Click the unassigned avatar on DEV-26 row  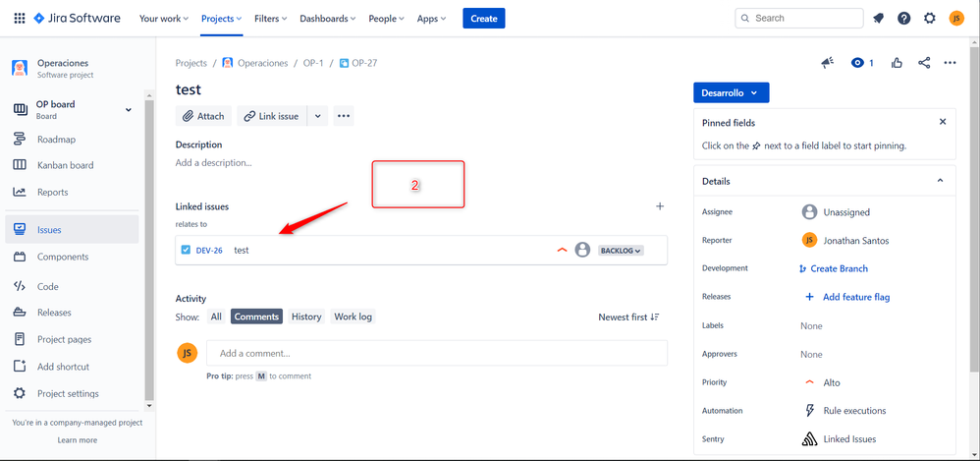[x=582, y=251]
